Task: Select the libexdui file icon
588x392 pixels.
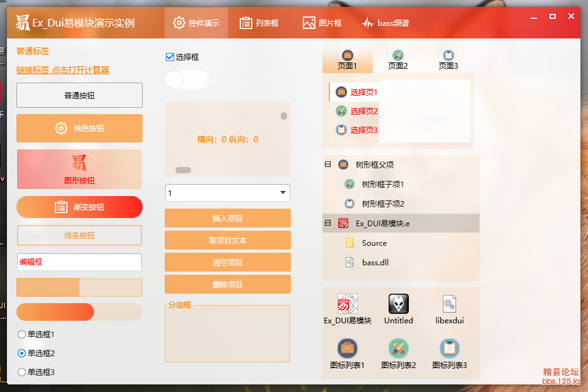Action: [x=449, y=304]
